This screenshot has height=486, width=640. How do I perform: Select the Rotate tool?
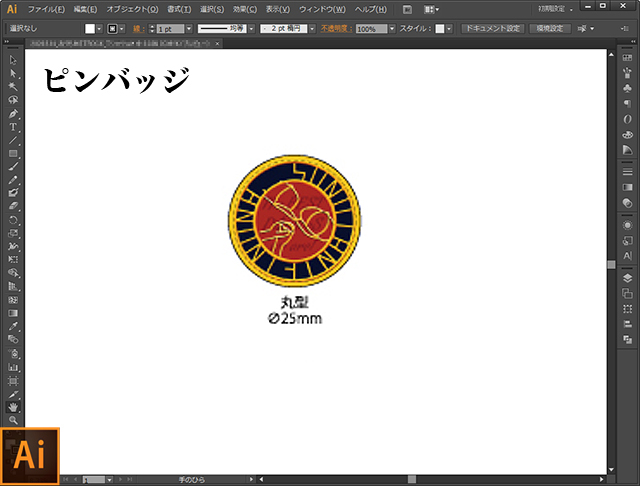[13, 220]
